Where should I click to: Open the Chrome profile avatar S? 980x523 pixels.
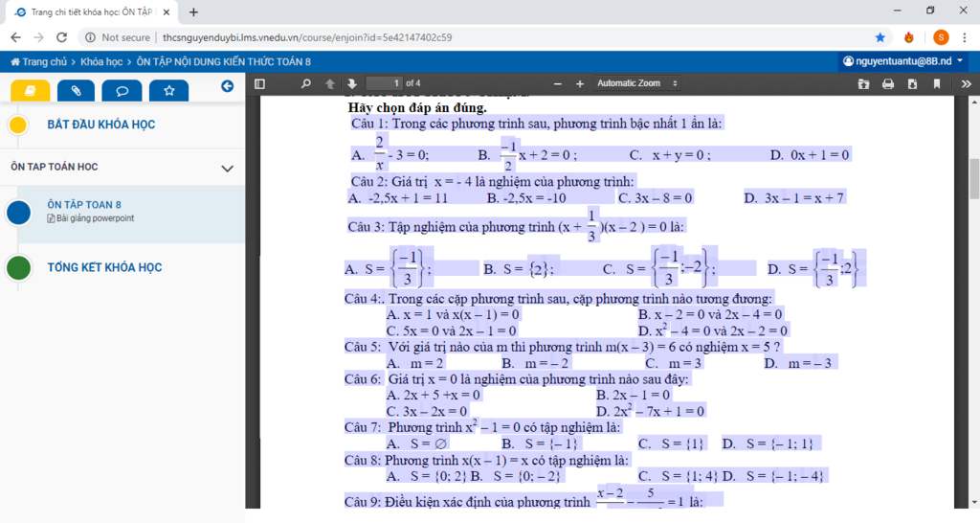941,37
